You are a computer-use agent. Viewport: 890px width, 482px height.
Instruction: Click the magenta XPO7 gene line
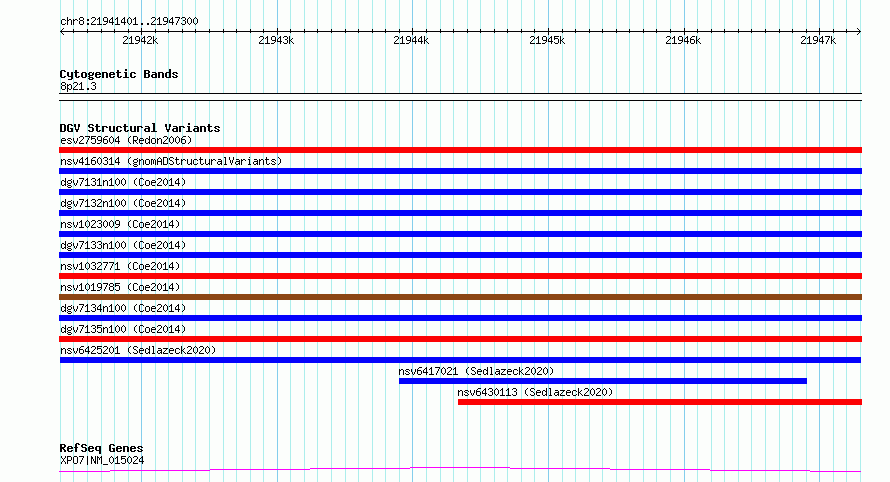pos(460,469)
